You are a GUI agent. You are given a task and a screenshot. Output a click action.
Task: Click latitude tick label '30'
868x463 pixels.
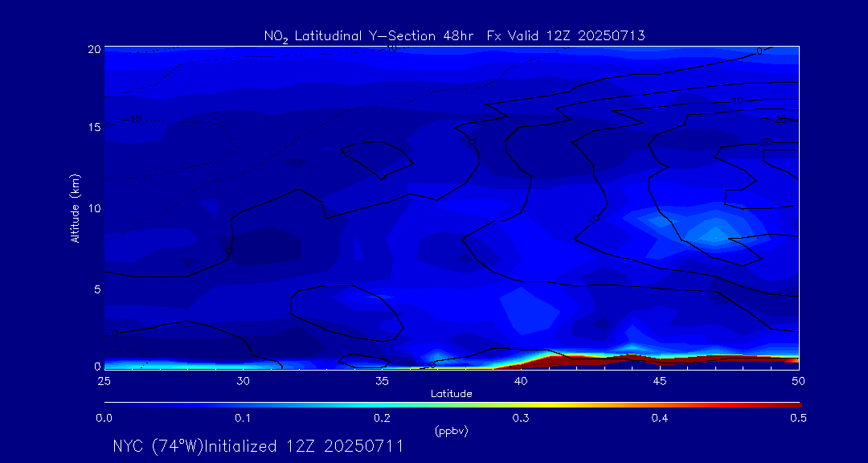243,381
